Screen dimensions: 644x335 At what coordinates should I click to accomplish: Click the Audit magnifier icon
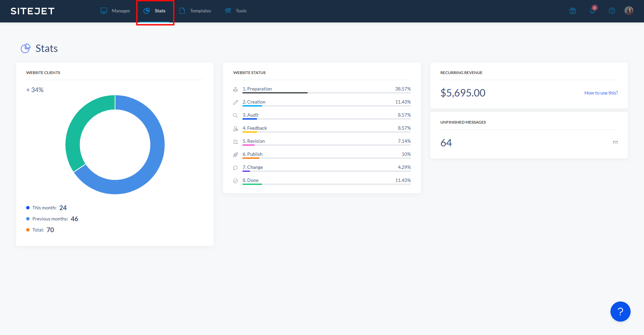[235, 115]
